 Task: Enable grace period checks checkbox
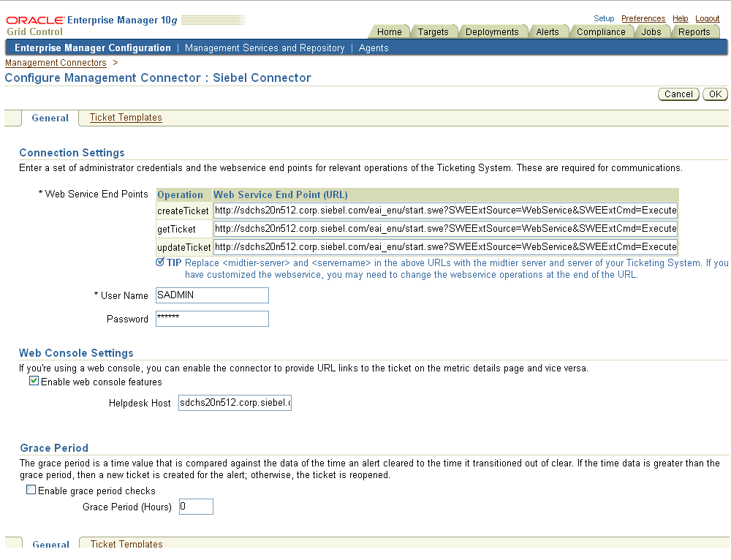pos(31,490)
